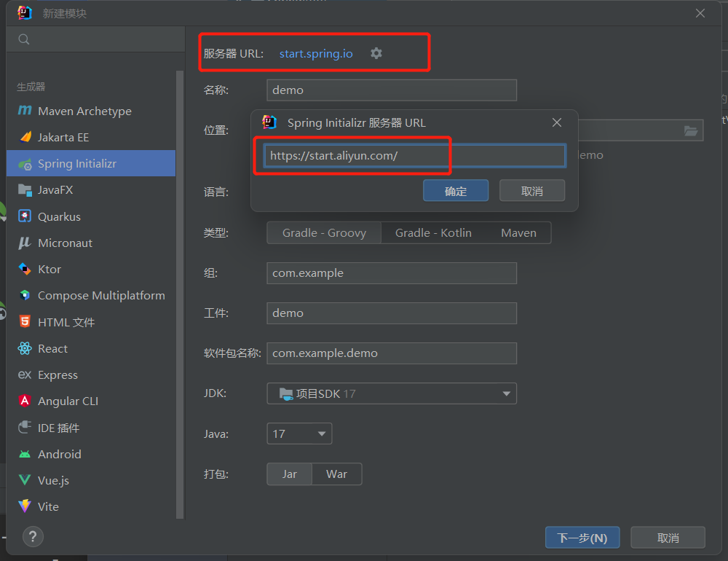Pick the Micronaut generator
The width and height of the screenshot is (728, 561).
coord(64,243)
